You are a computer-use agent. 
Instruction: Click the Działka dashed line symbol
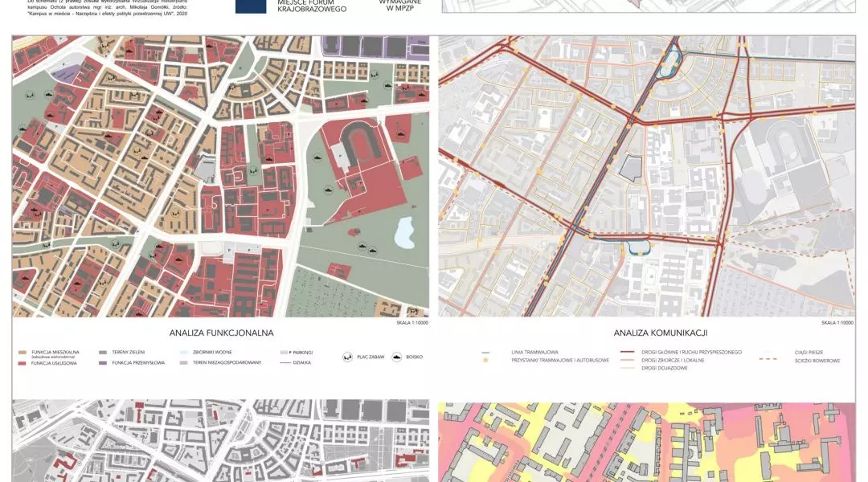(285, 363)
